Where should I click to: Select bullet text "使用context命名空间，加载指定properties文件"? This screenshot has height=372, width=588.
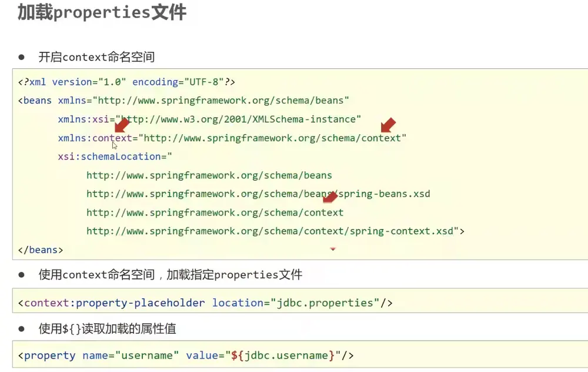click(x=171, y=275)
